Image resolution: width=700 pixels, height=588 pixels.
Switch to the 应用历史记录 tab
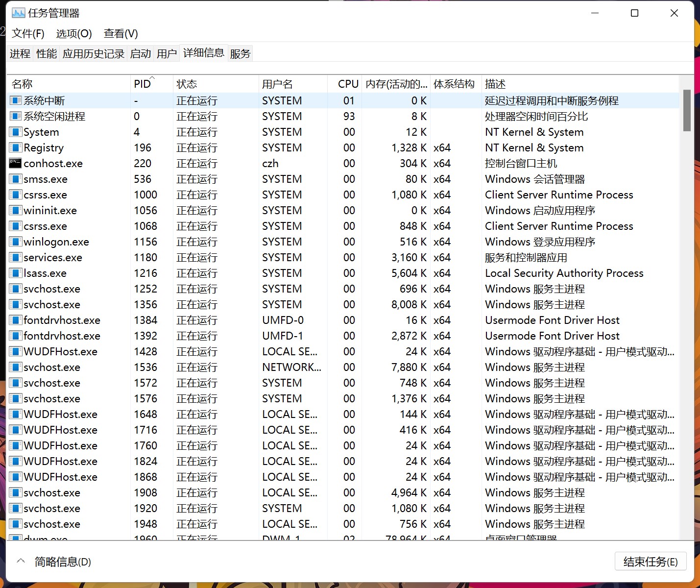[x=94, y=53]
